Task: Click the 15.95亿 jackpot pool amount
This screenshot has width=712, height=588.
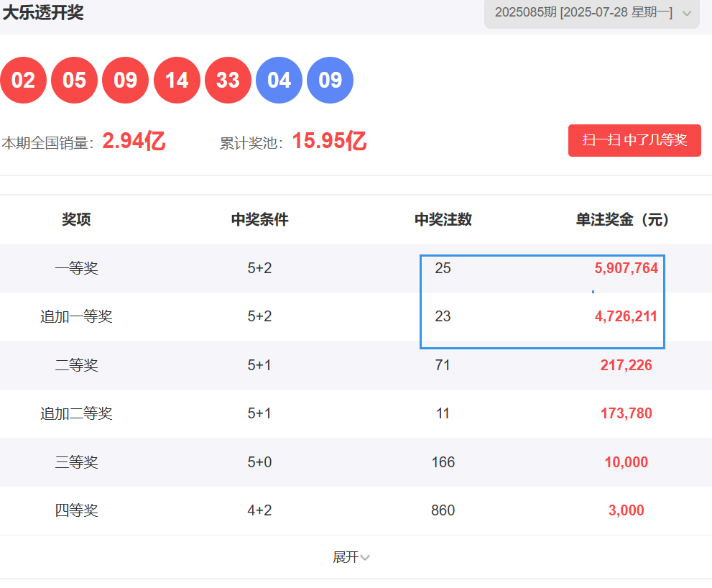Action: pos(329,141)
